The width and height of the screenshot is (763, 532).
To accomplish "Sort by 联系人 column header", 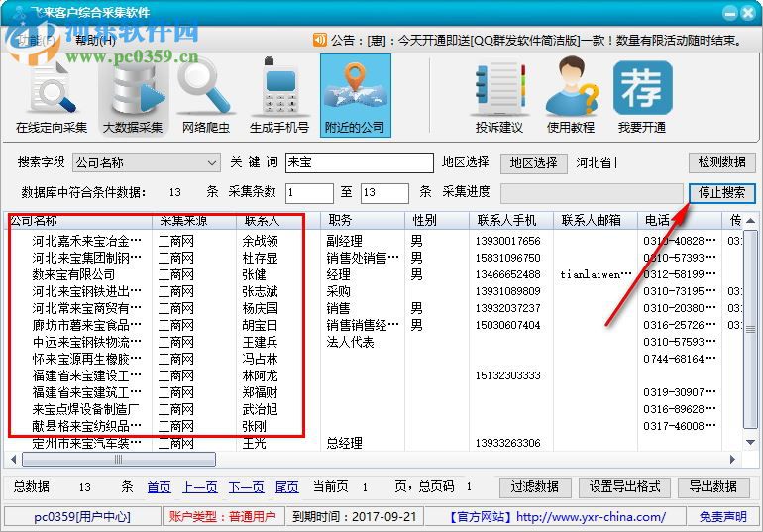I will (278, 220).
